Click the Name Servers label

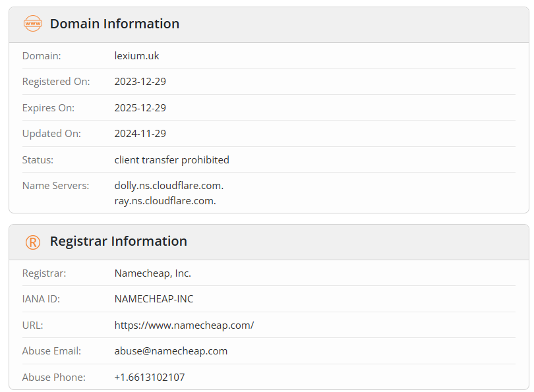(55, 186)
